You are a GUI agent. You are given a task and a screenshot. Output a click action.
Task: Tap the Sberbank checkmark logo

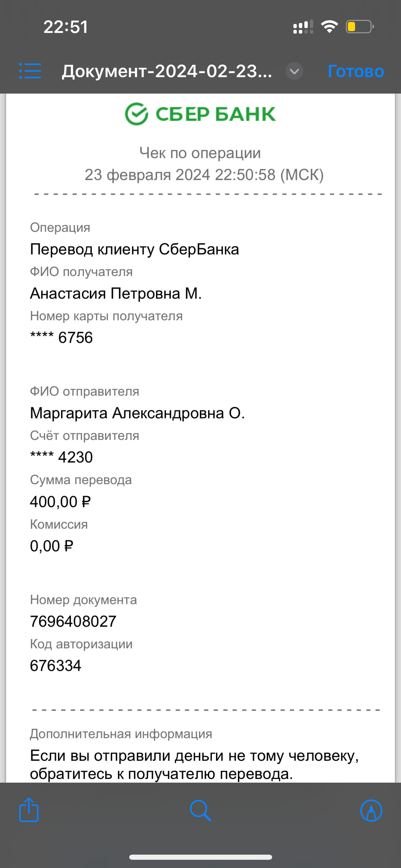point(136,114)
